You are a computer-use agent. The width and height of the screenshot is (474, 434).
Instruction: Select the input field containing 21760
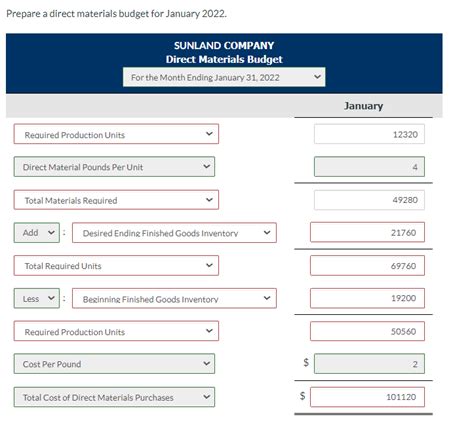[x=367, y=232]
